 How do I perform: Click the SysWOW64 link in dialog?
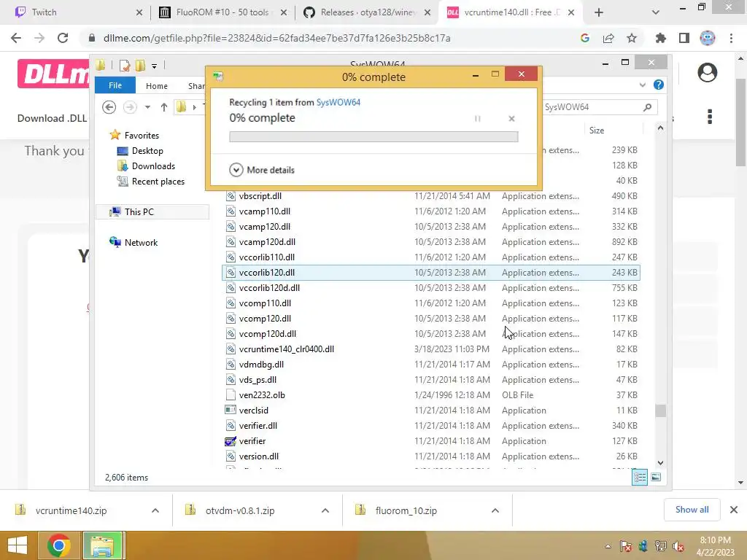(338, 102)
